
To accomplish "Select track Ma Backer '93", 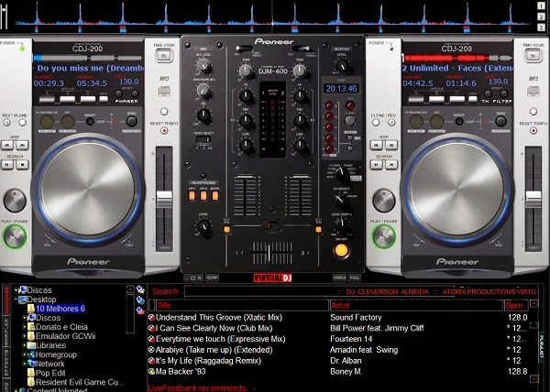I will (x=181, y=371).
